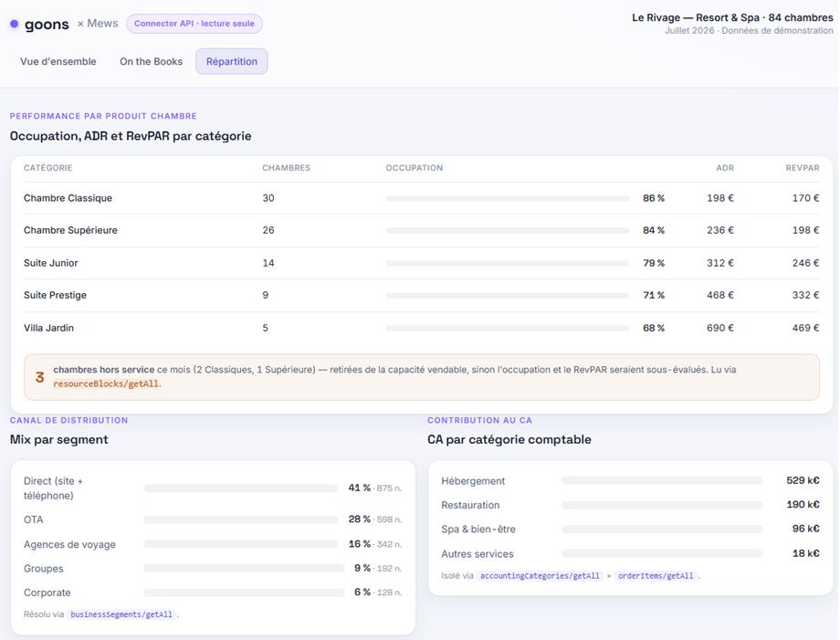840x640 pixels.
Task: Click the REVPAR column header
Action: (x=802, y=168)
